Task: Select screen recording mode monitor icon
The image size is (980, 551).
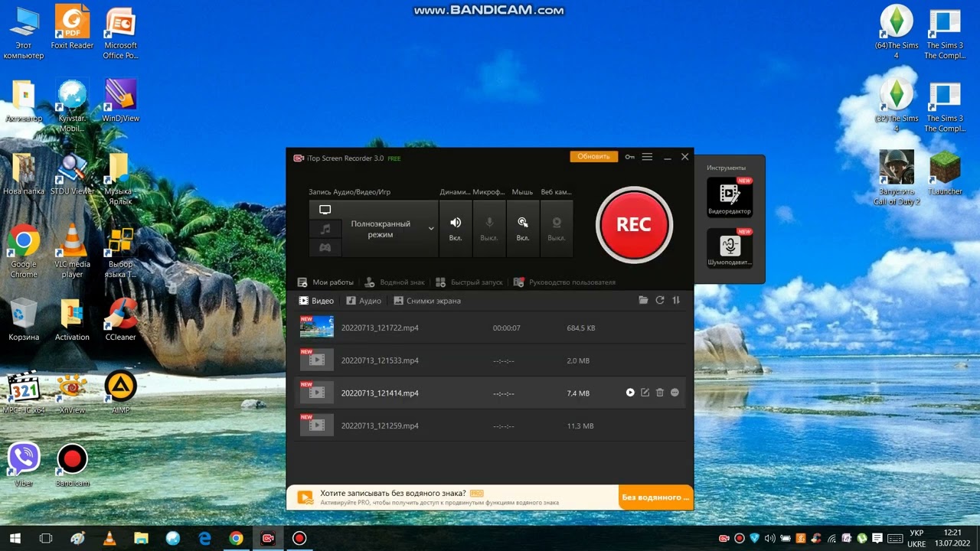Action: (325, 210)
